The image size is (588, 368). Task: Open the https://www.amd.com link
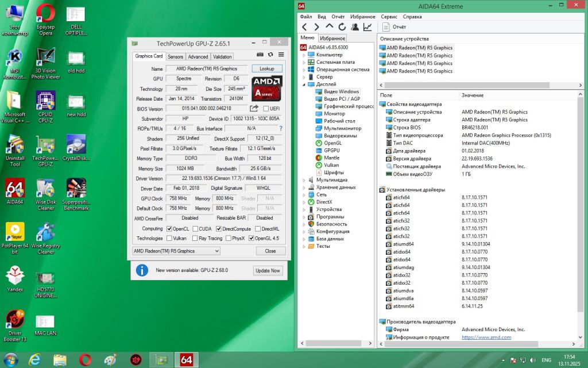[486, 337]
